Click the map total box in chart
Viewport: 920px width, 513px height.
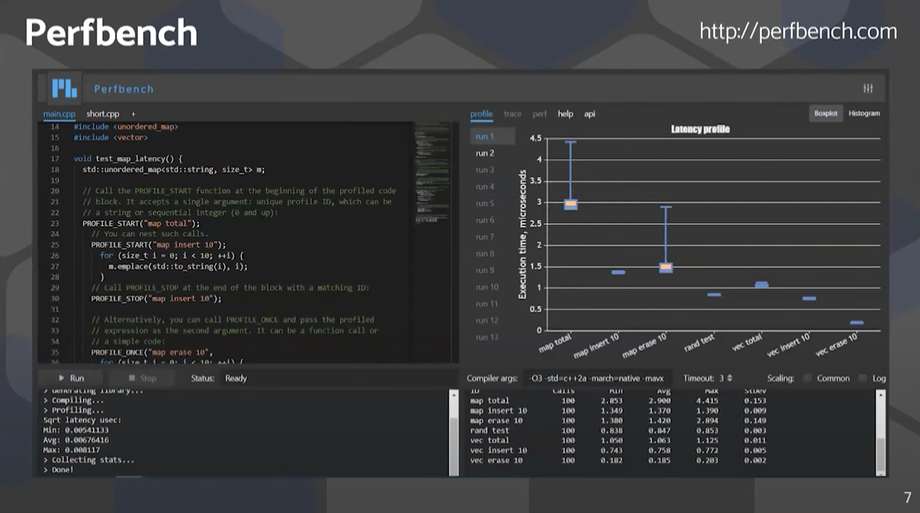point(571,204)
